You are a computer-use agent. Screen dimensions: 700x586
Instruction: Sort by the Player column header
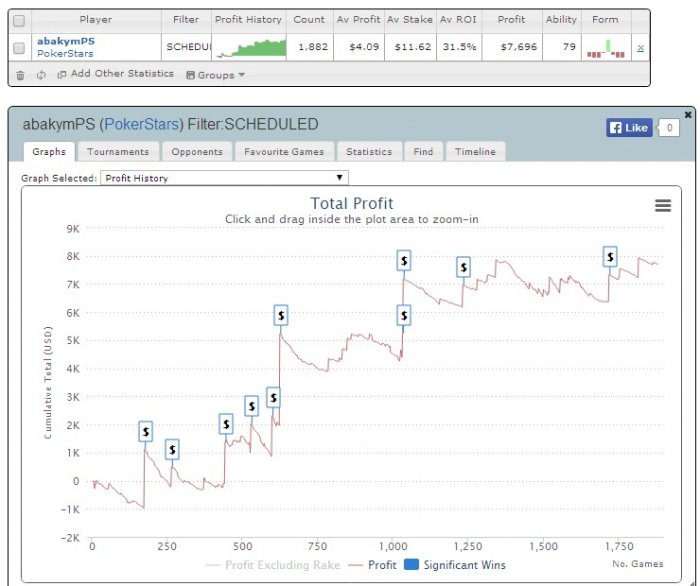[x=96, y=20]
